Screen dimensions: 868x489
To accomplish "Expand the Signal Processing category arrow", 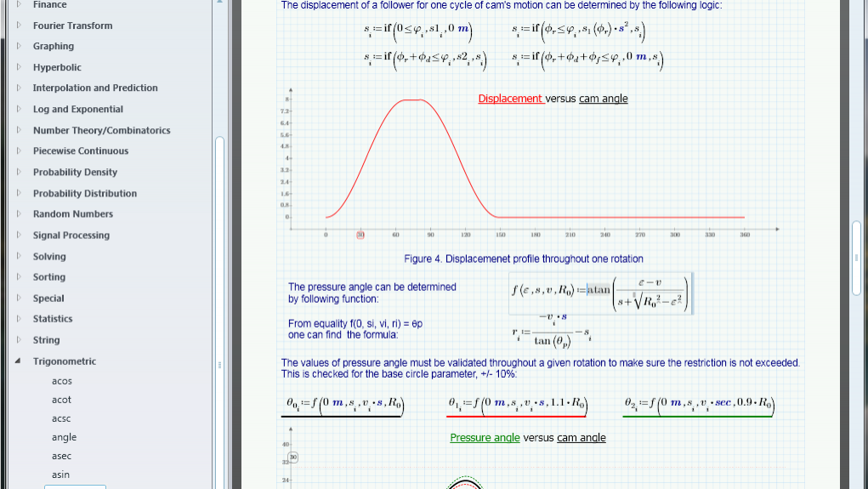I will pos(20,236).
